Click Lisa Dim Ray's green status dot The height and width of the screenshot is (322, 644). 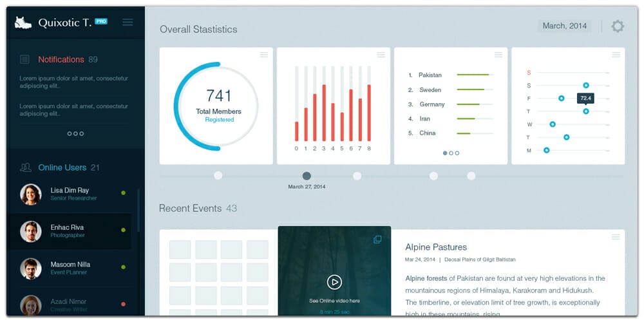click(x=123, y=193)
